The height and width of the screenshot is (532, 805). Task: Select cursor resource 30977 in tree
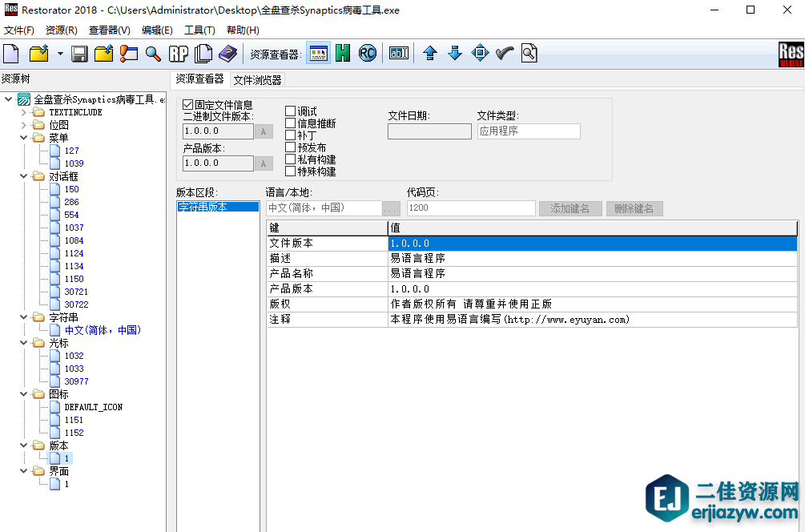pyautogui.click(x=77, y=381)
